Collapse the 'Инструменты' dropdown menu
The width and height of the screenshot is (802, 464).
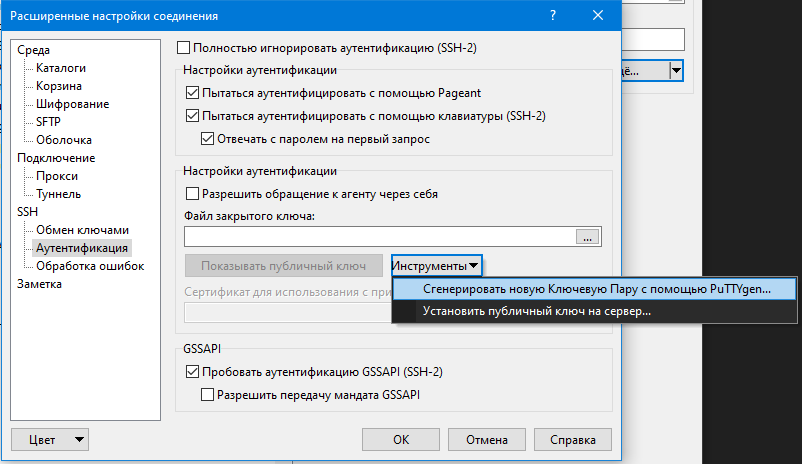pyautogui.click(x=436, y=265)
